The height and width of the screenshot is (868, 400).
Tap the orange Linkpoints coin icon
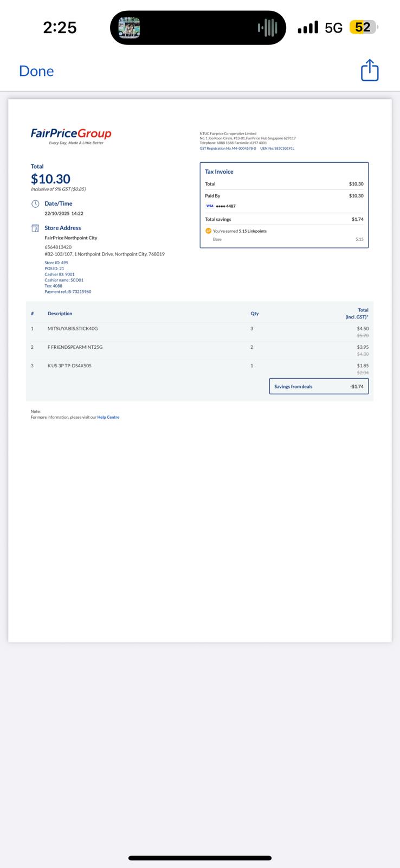click(x=208, y=231)
